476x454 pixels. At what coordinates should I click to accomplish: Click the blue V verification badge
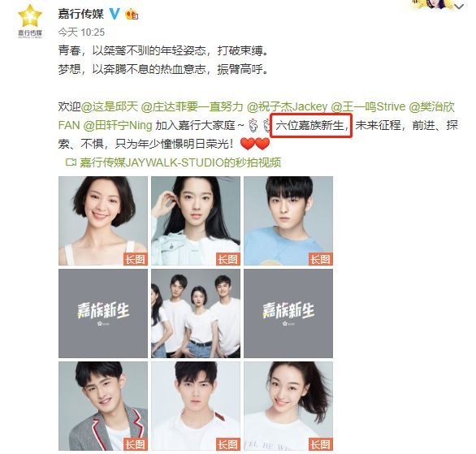(115, 14)
